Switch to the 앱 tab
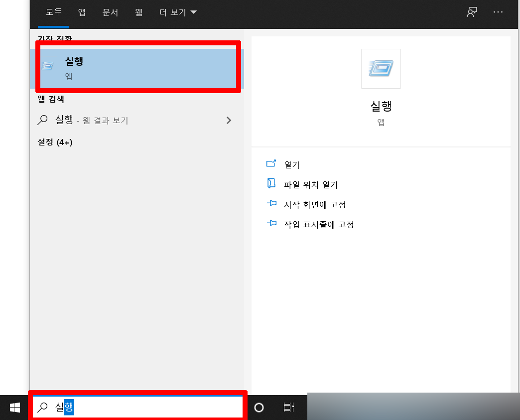 [x=82, y=12]
